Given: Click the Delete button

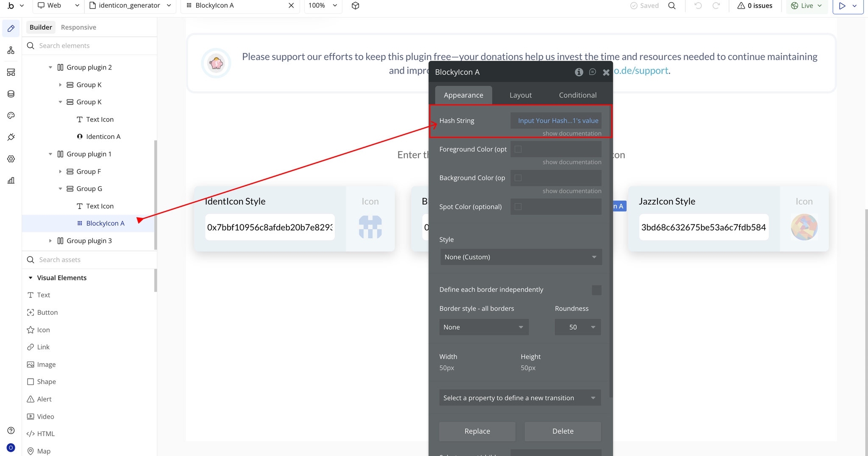Looking at the screenshot, I should point(563,431).
